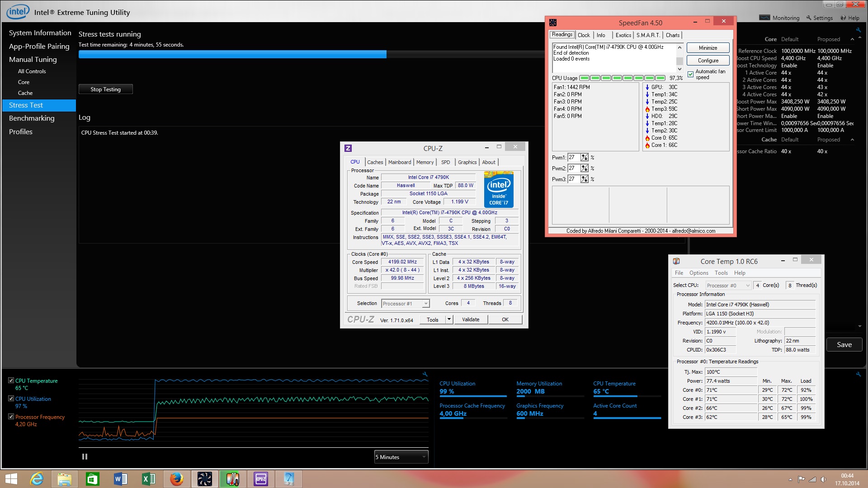Viewport: 868px width, 488px height.
Task: Click the Intel Core i7 badge in CPU-Z
Action: click(x=499, y=189)
